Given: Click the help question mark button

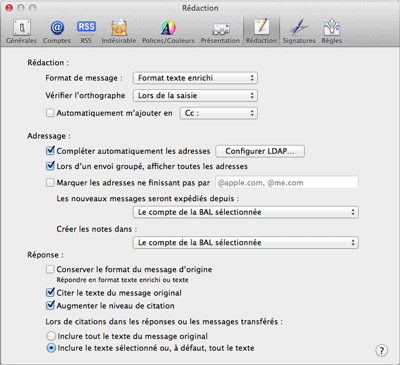Looking at the screenshot, I should pos(382,350).
